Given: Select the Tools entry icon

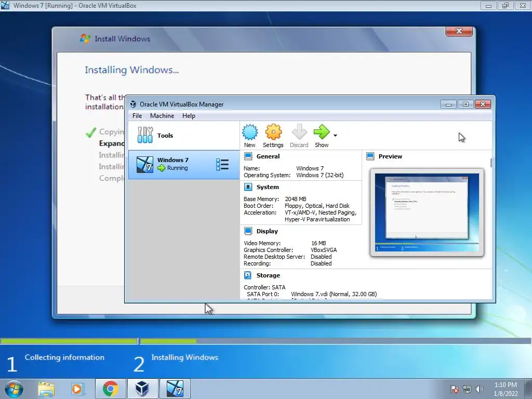Looking at the screenshot, I should pyautogui.click(x=145, y=135).
